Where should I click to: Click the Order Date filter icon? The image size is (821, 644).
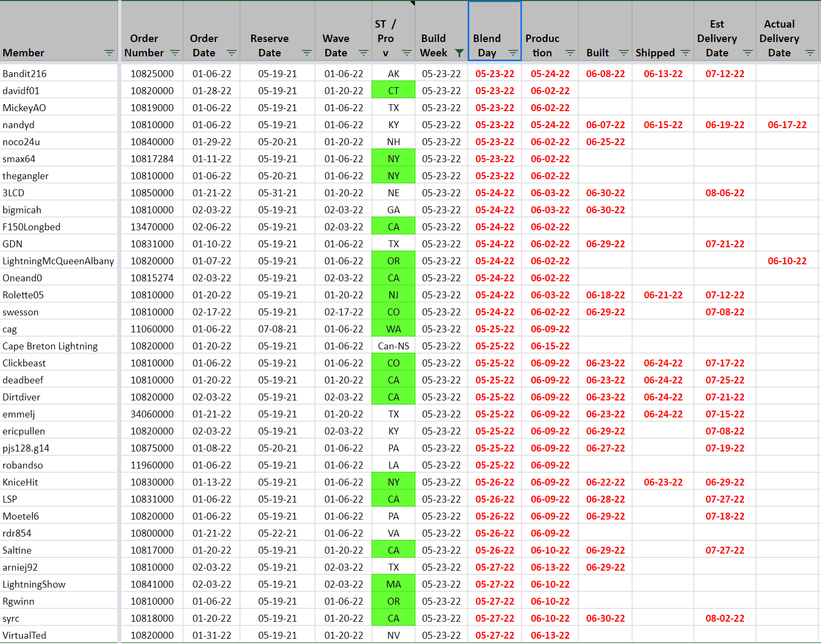(x=231, y=53)
